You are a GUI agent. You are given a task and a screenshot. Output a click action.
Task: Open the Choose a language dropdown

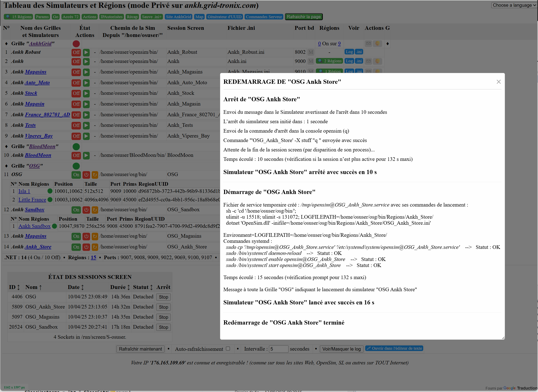tap(514, 5)
